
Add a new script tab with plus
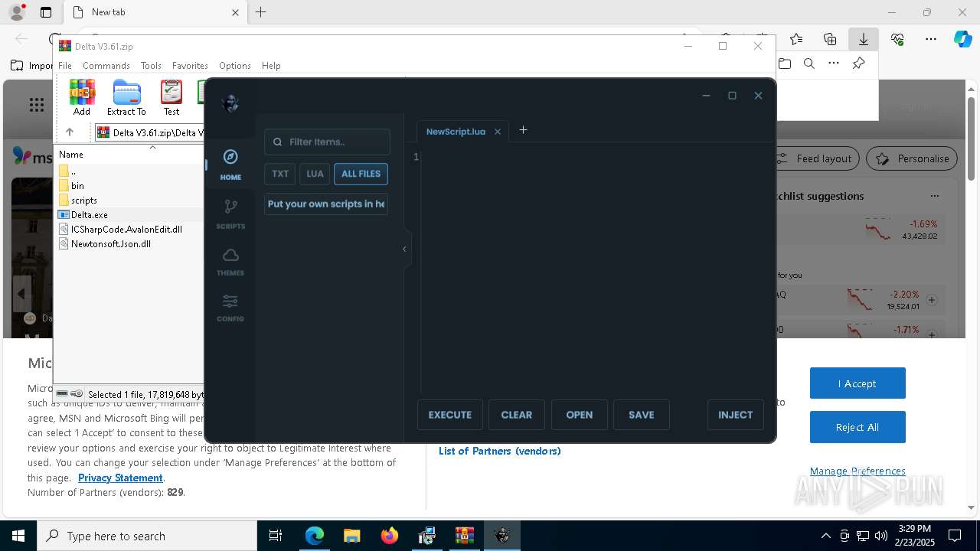[x=524, y=130]
